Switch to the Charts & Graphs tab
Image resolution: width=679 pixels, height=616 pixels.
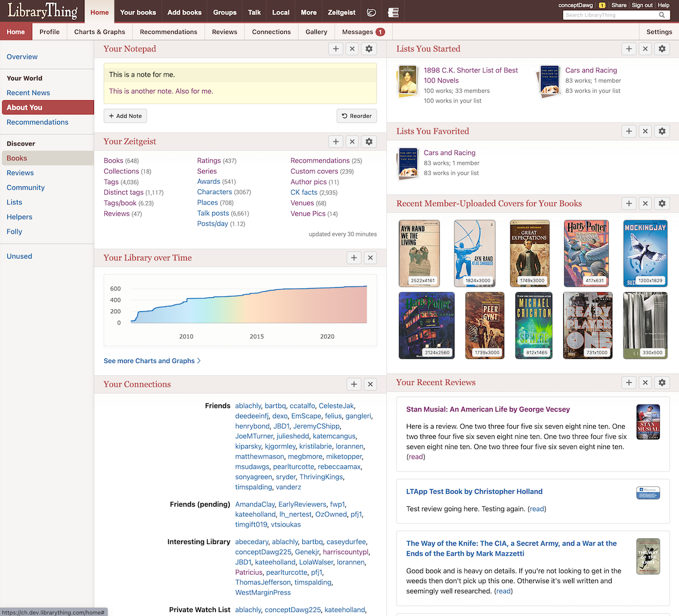(x=99, y=32)
